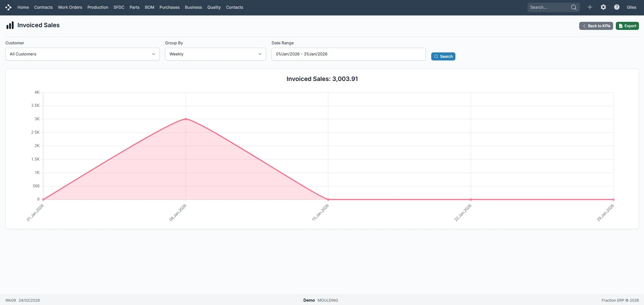Viewport: 644px width, 305px height.
Task: Click the 08.Jan.2026 peak data point
Action: pos(186,119)
